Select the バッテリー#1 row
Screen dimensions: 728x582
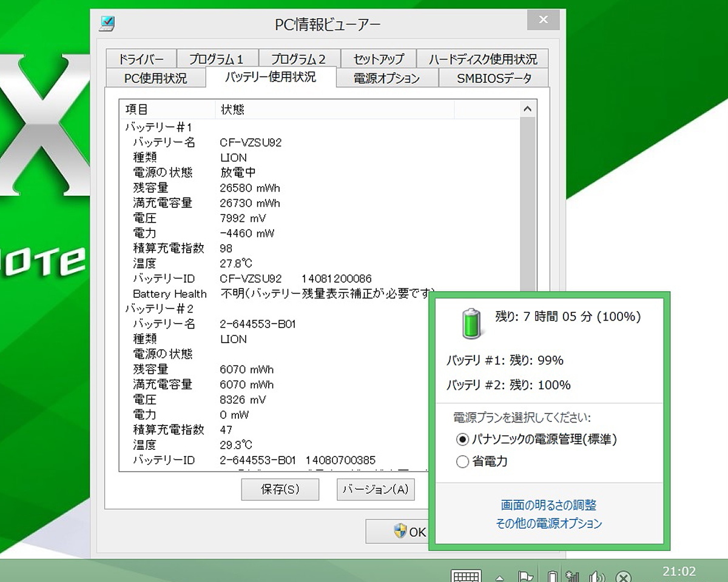coord(159,127)
